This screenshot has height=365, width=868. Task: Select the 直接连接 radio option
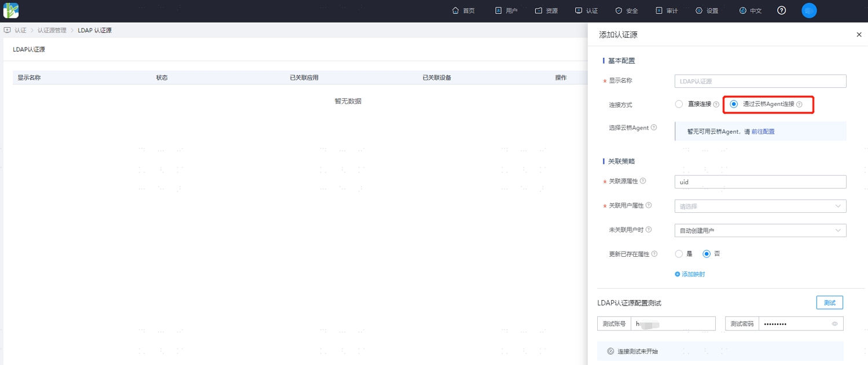679,104
